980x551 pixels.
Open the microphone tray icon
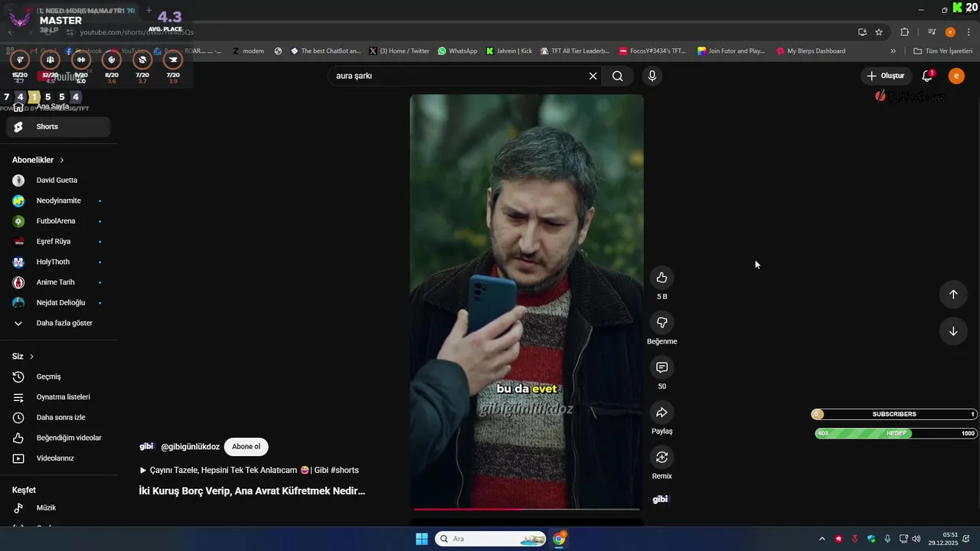(x=887, y=539)
